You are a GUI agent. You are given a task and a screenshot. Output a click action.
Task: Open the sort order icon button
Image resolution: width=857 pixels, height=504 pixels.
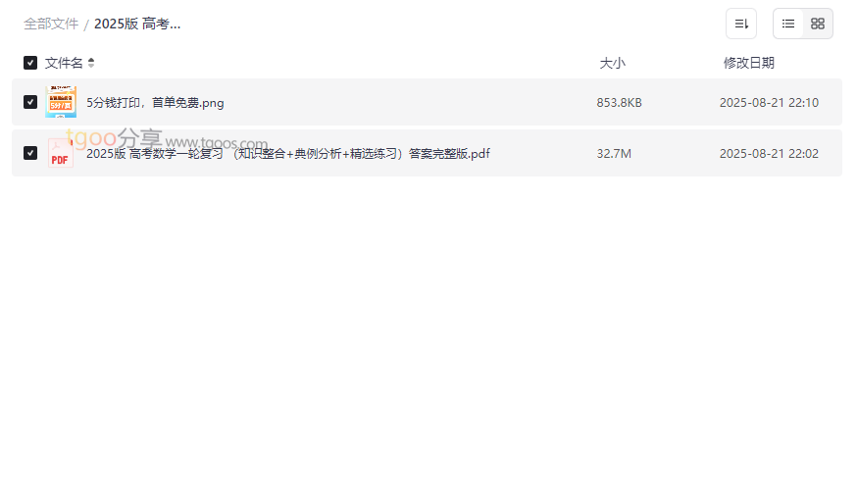(741, 24)
